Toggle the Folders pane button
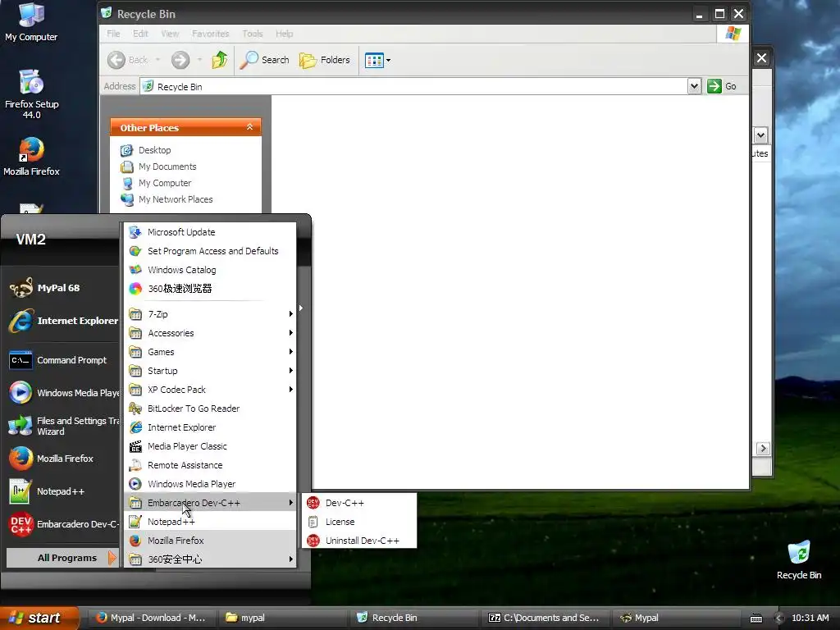This screenshot has width=840, height=630. (325, 59)
